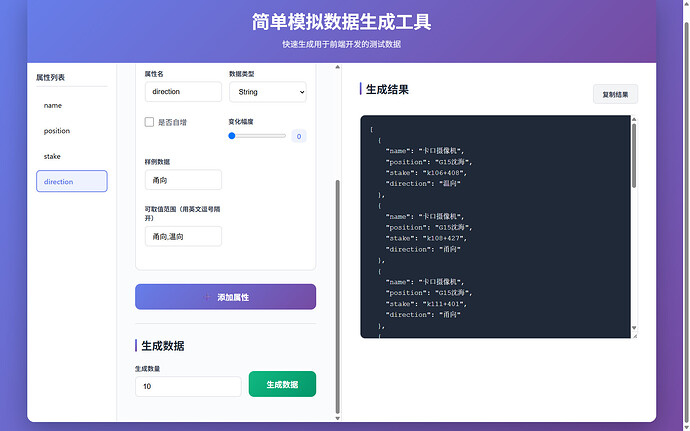Open the 数据类型 String dropdown
This screenshot has height=431, width=690.
tap(268, 92)
